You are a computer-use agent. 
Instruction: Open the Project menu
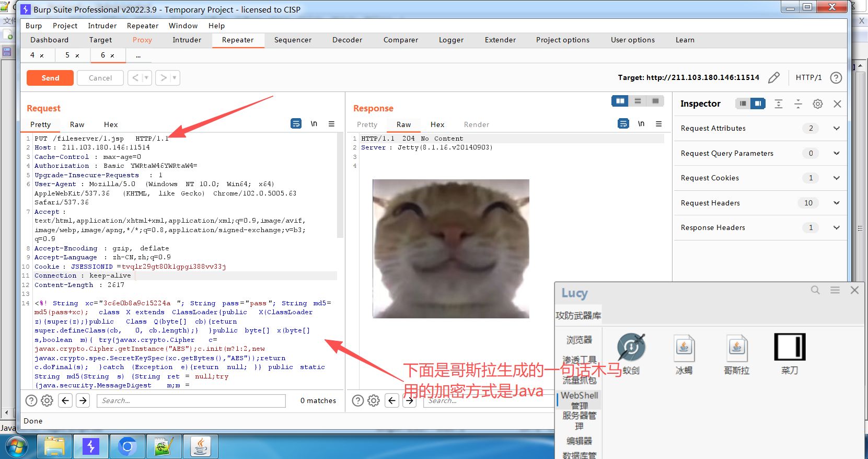(65, 26)
